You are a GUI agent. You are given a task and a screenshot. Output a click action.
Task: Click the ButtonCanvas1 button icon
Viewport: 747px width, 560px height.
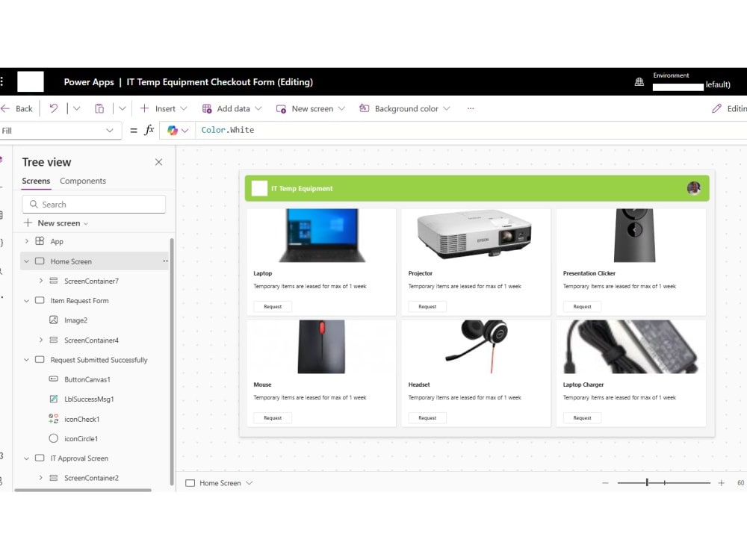pos(54,379)
